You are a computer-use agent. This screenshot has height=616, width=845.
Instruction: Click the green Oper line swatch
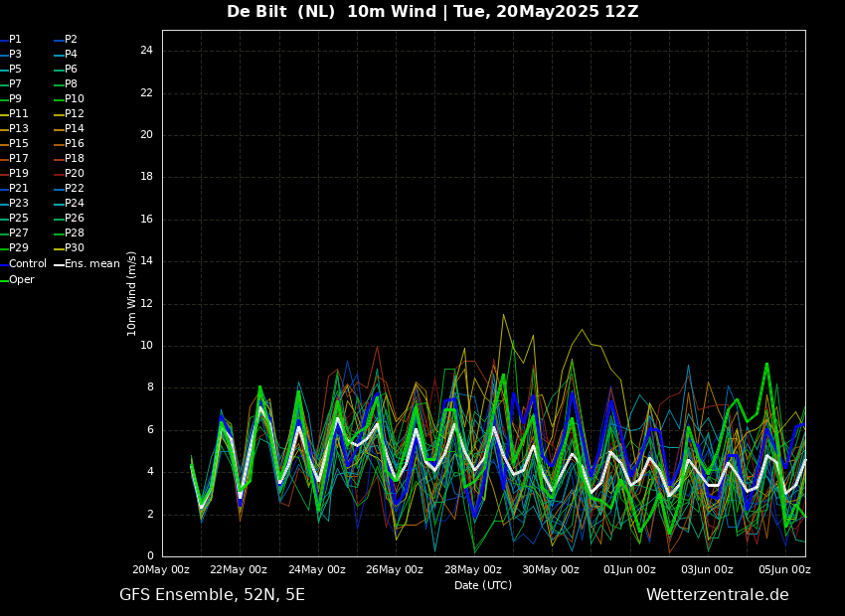[x=4, y=280]
